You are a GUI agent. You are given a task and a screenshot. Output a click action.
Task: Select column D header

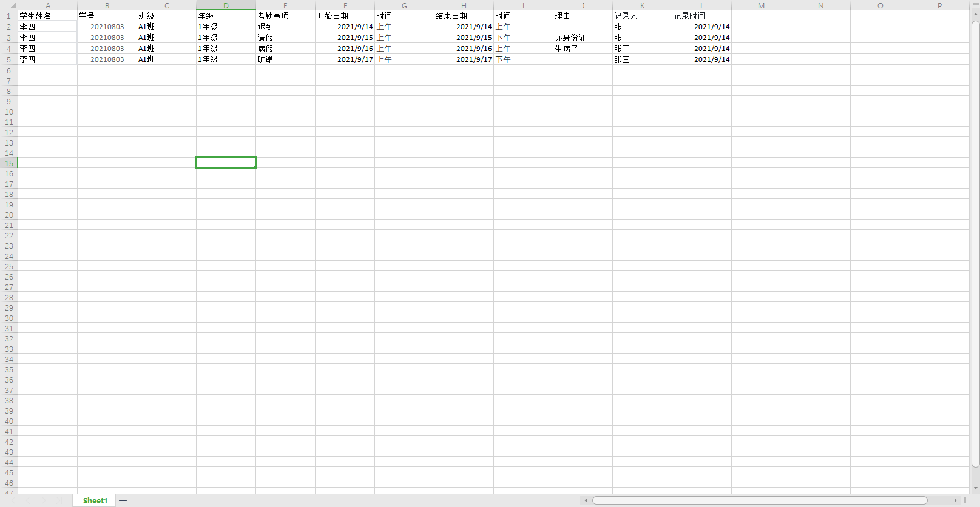coord(226,5)
